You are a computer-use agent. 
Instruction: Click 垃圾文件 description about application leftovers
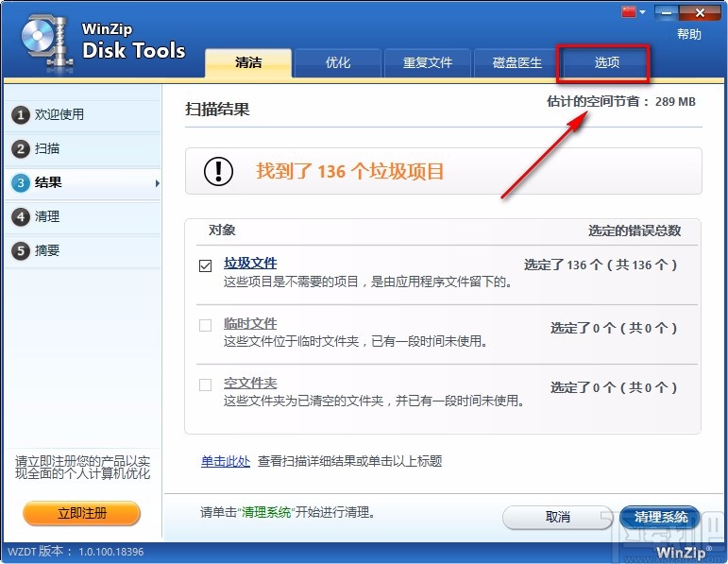tap(367, 282)
